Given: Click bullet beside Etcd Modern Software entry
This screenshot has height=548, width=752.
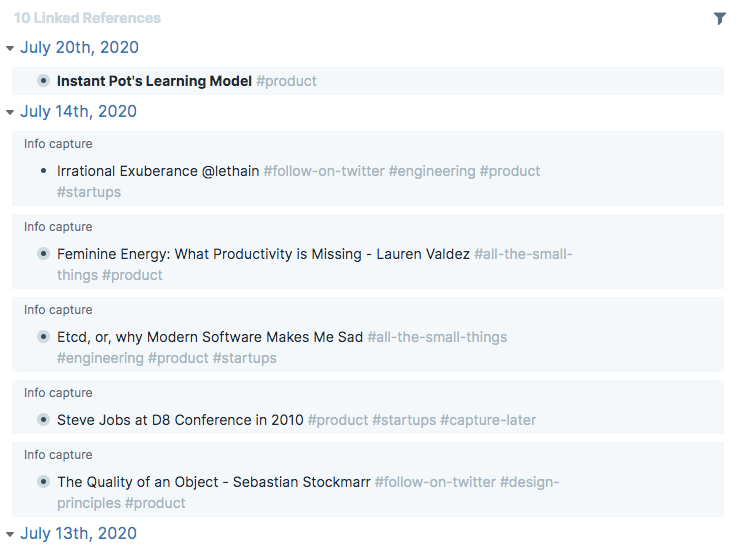Looking at the screenshot, I should tap(44, 337).
